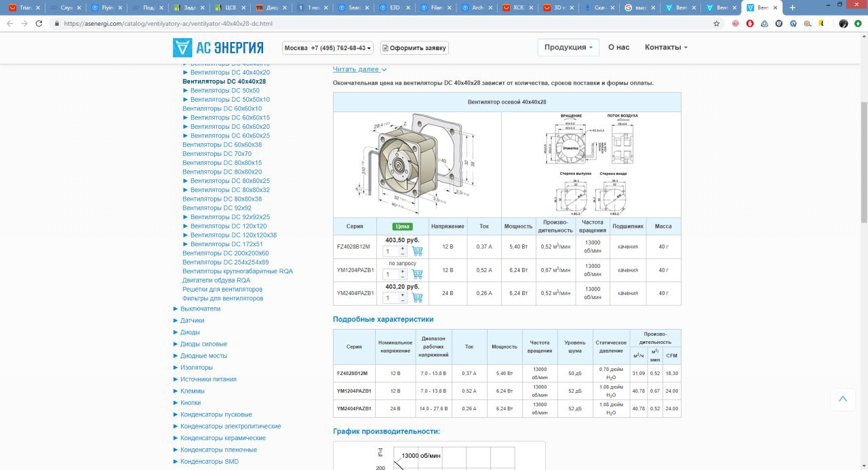Click quantity field for YM2404PAZB1

click(x=391, y=297)
